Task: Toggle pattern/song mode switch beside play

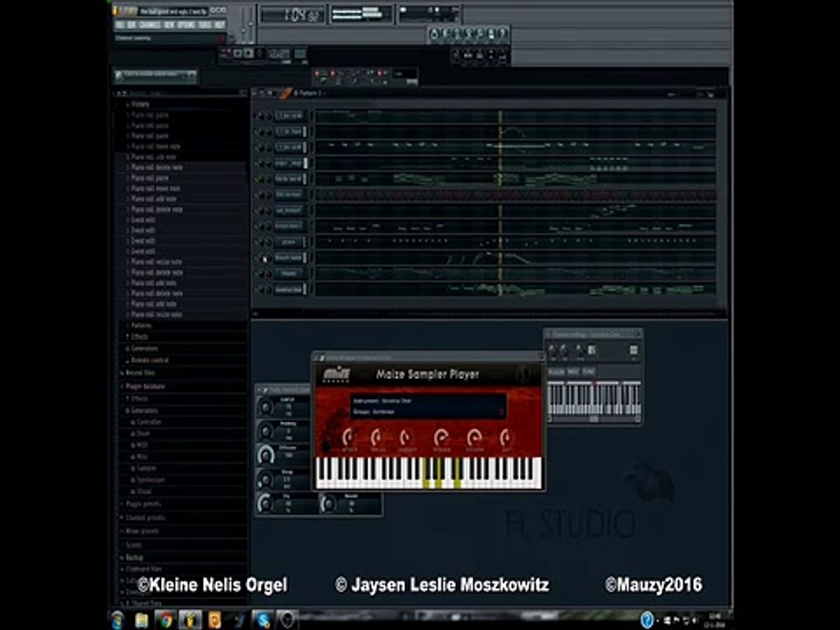Action: pos(227,53)
